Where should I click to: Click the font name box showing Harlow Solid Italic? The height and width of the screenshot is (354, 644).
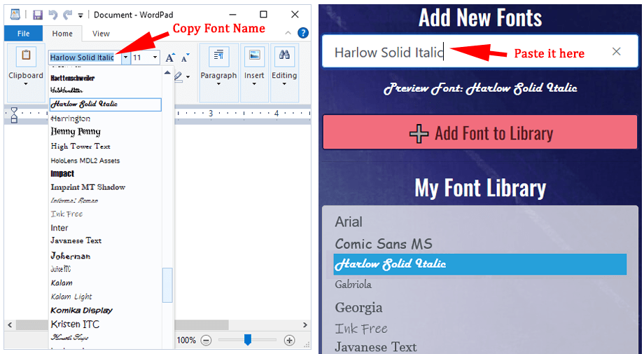coord(85,57)
